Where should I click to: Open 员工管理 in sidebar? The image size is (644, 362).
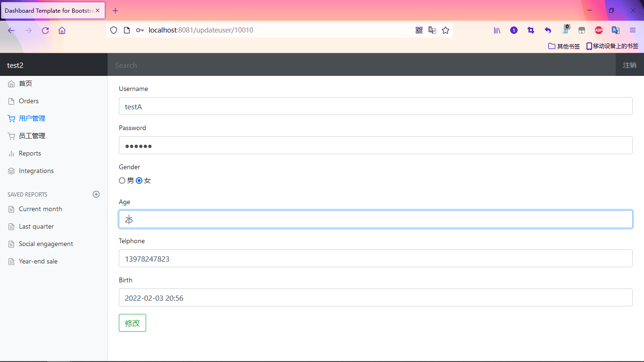coord(32,136)
